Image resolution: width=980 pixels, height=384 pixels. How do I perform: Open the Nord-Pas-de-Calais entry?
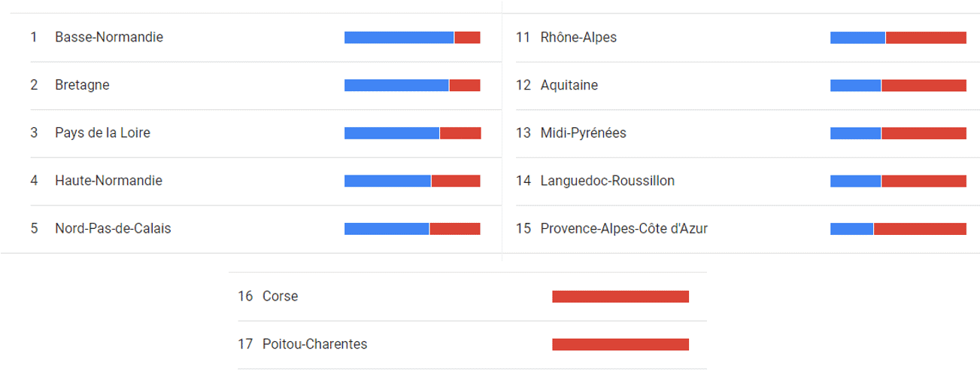point(255,229)
